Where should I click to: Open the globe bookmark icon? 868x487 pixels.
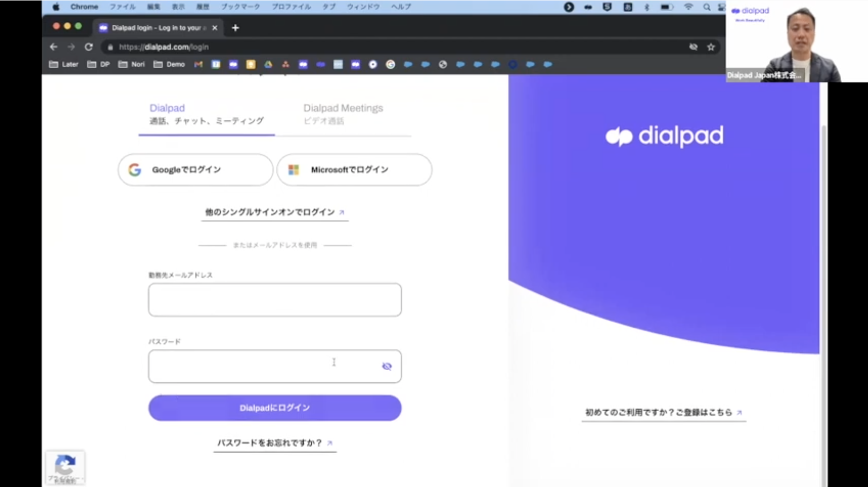click(x=443, y=64)
